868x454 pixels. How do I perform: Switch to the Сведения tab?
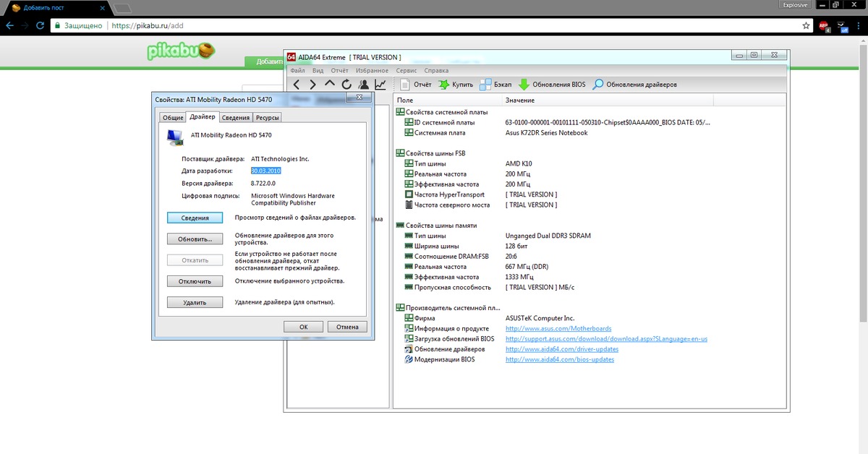tap(236, 118)
